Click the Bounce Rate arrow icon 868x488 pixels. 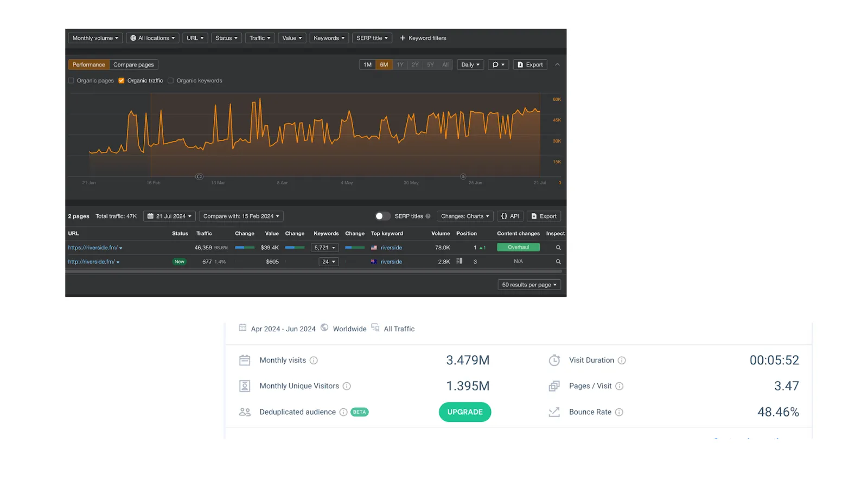[x=554, y=412]
